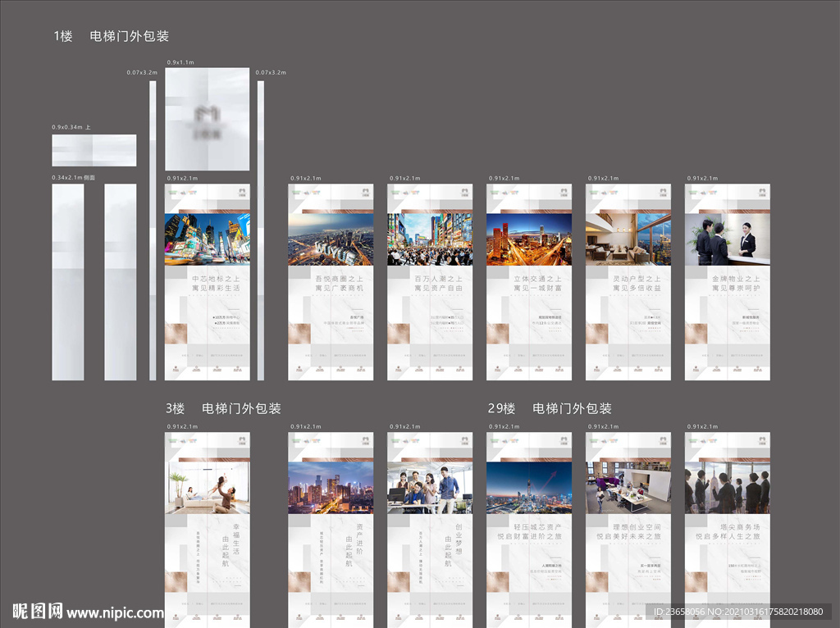Select the 0.9x1.1m blurred logo panel
Image resolution: width=840 pixels, height=628 pixels.
[208, 119]
